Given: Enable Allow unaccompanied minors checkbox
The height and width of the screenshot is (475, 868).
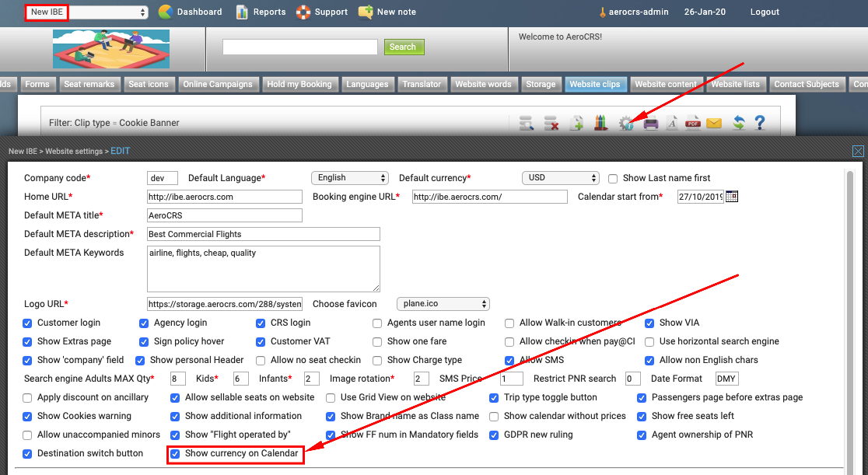Looking at the screenshot, I should click(27, 435).
